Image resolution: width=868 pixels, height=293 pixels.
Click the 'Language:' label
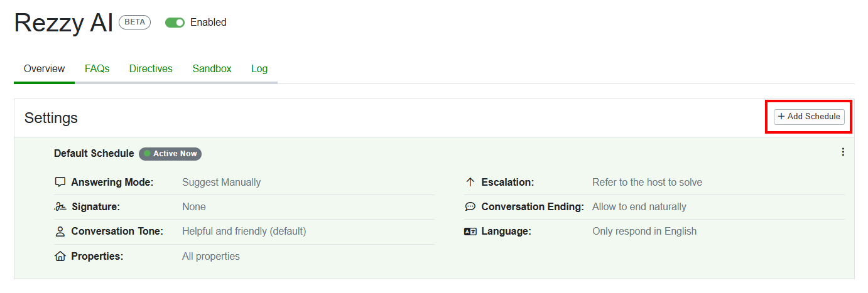(x=506, y=232)
